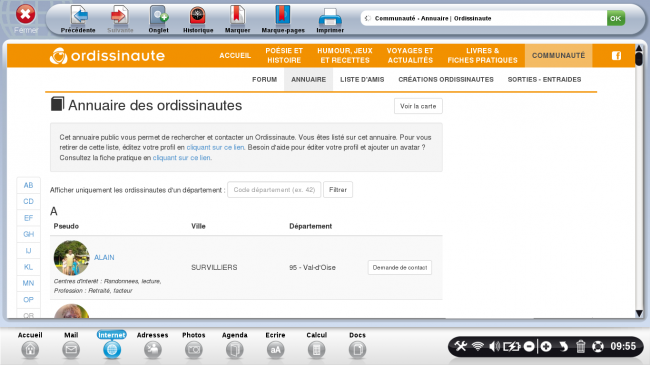
Task: Open the Agenda application
Action: click(235, 345)
